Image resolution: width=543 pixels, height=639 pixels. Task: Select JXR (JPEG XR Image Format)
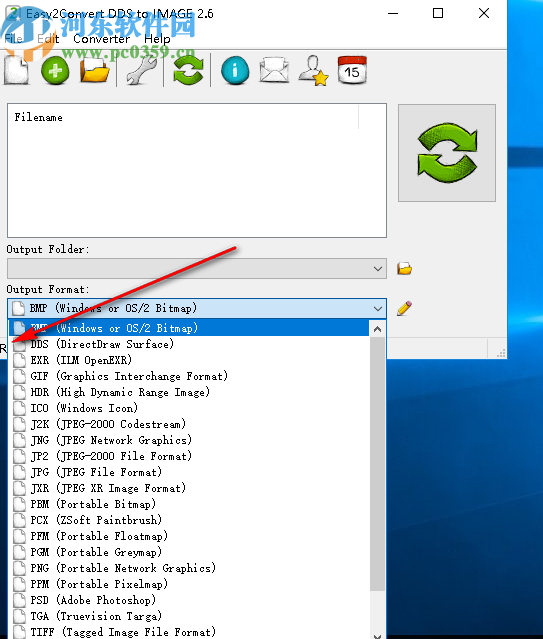point(189,488)
